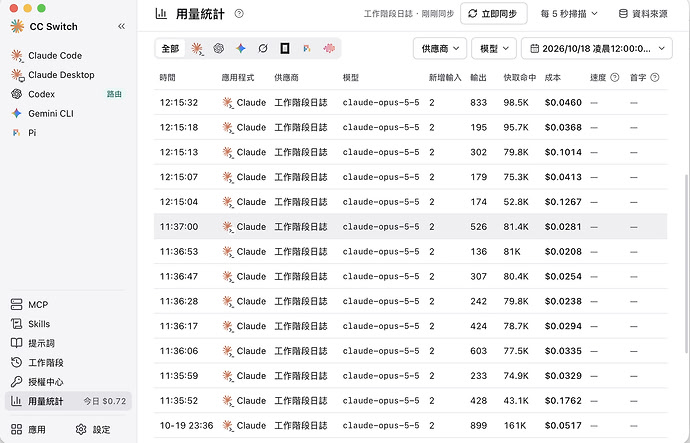
Task: Click the 立即同步 button
Action: [494, 14]
